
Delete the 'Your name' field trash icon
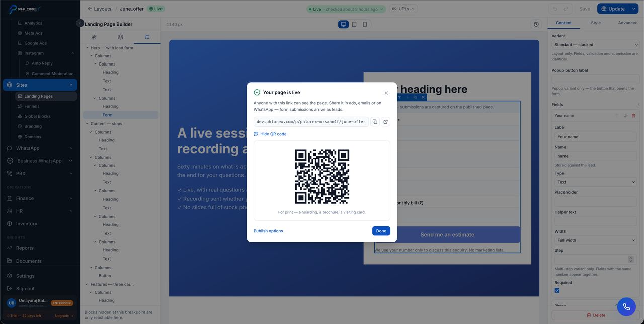633,116
